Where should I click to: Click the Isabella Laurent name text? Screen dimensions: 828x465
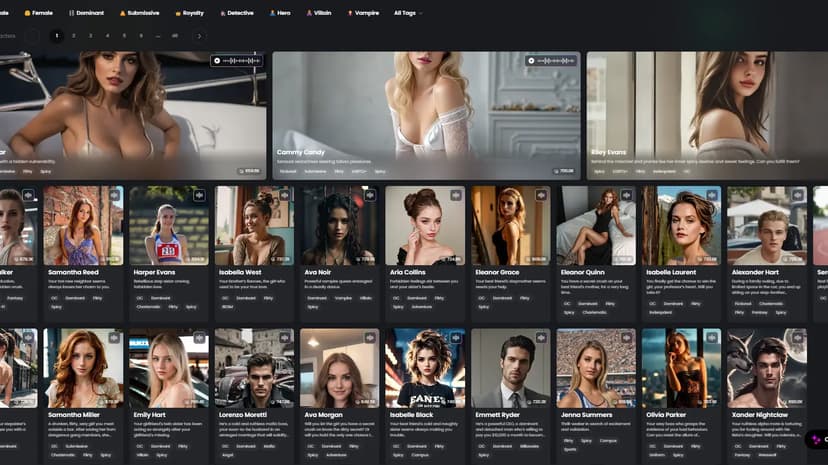tap(671, 272)
